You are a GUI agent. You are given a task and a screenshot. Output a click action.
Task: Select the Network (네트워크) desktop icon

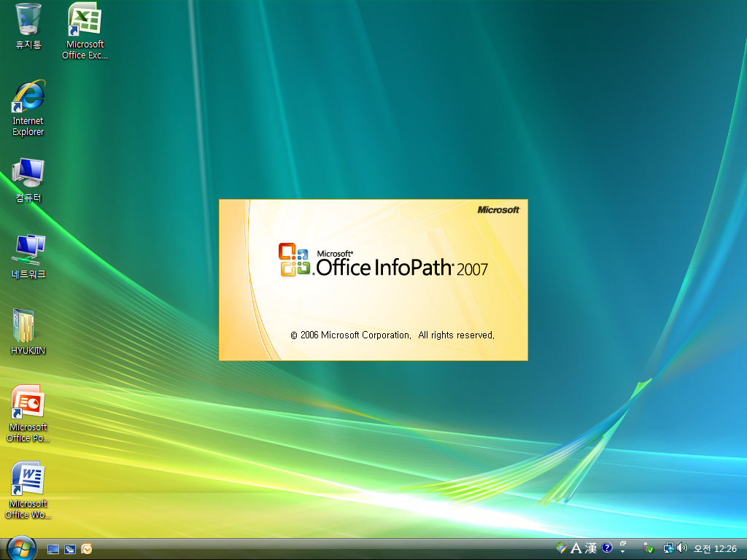tap(28, 256)
